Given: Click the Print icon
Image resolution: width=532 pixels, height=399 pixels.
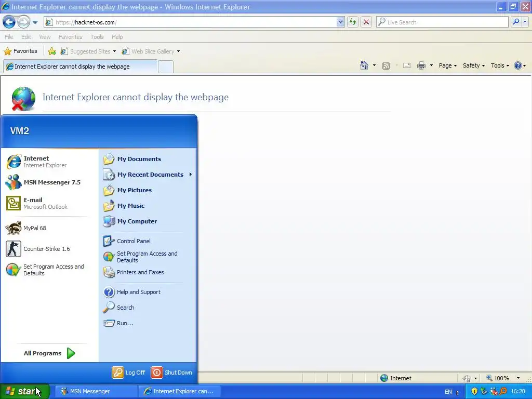Looking at the screenshot, I should click(421, 65).
